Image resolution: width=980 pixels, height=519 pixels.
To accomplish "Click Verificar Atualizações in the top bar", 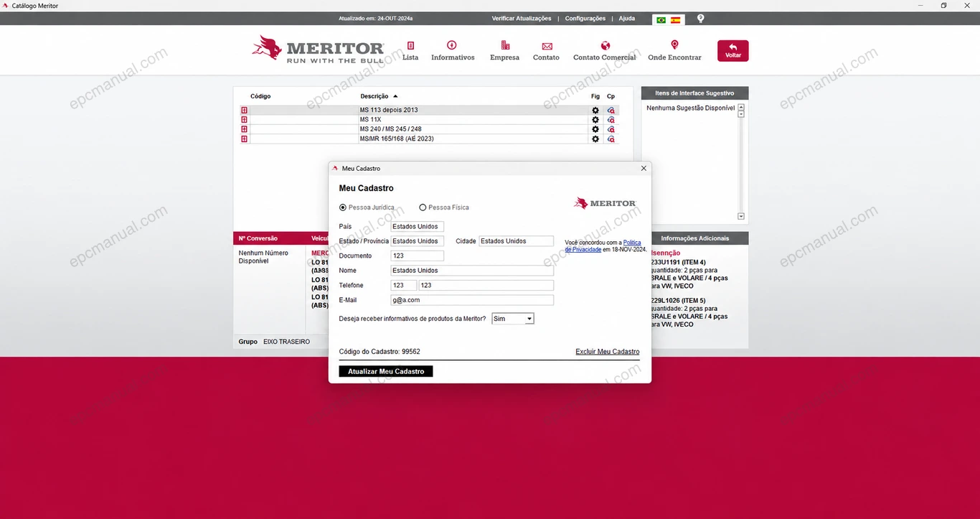I will click(x=522, y=19).
